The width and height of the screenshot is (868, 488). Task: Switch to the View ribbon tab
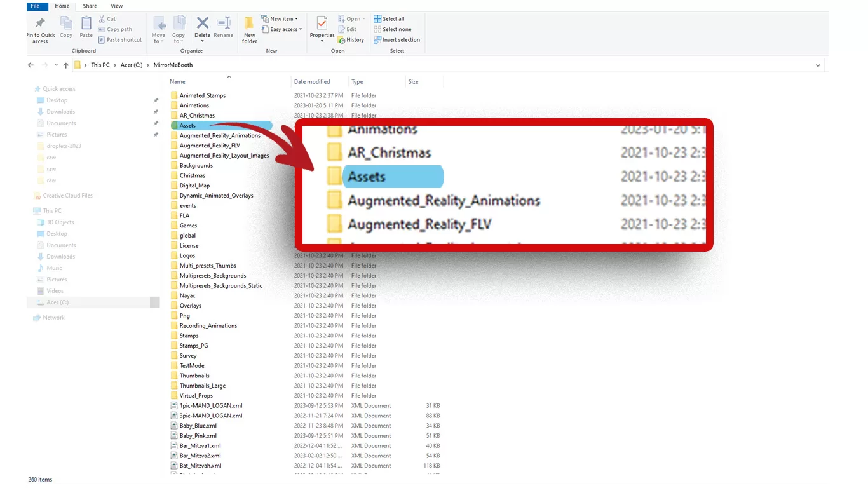[116, 6]
